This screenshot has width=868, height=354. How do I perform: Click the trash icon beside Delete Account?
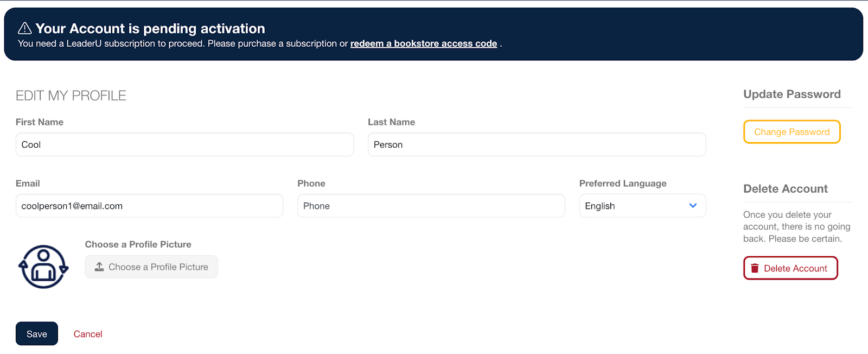coord(755,268)
